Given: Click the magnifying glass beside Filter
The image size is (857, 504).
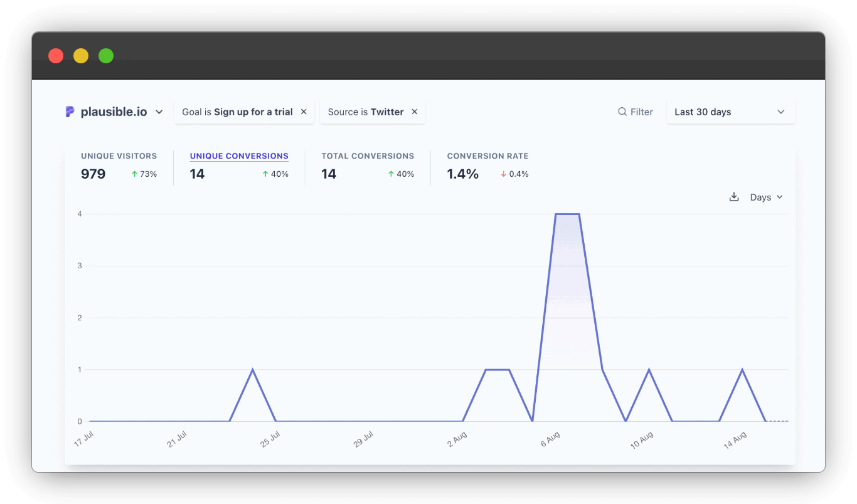Looking at the screenshot, I should tap(622, 112).
